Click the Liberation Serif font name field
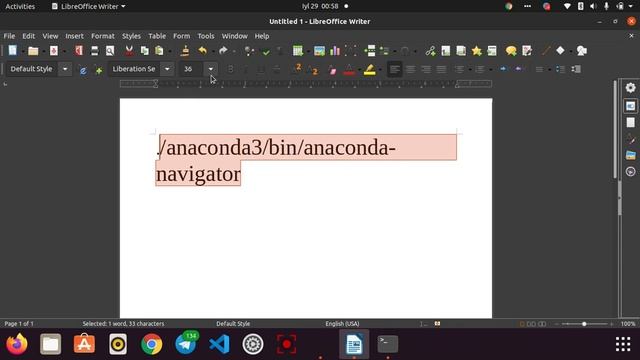 pyautogui.click(x=135, y=69)
